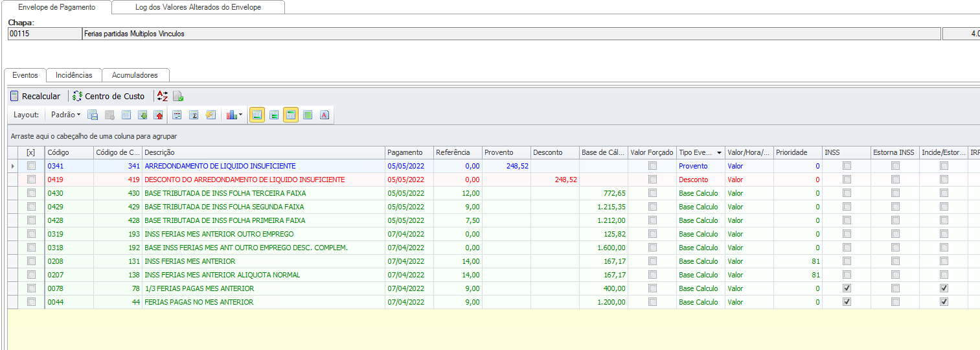Select ARREDONDAMENTO DE LIQUIDO INSUFICIENTE description cell
Image resolution: width=980 pixels, height=350 pixels.
click(264, 166)
